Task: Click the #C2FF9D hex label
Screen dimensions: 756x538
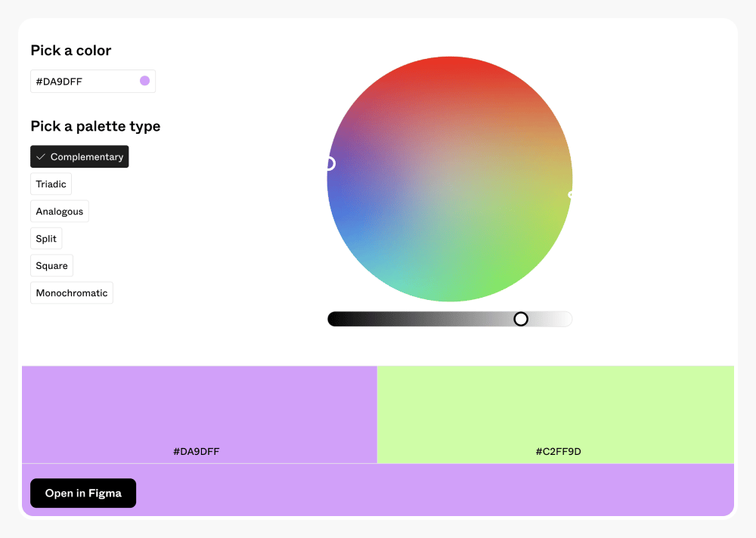Action: [559, 452]
